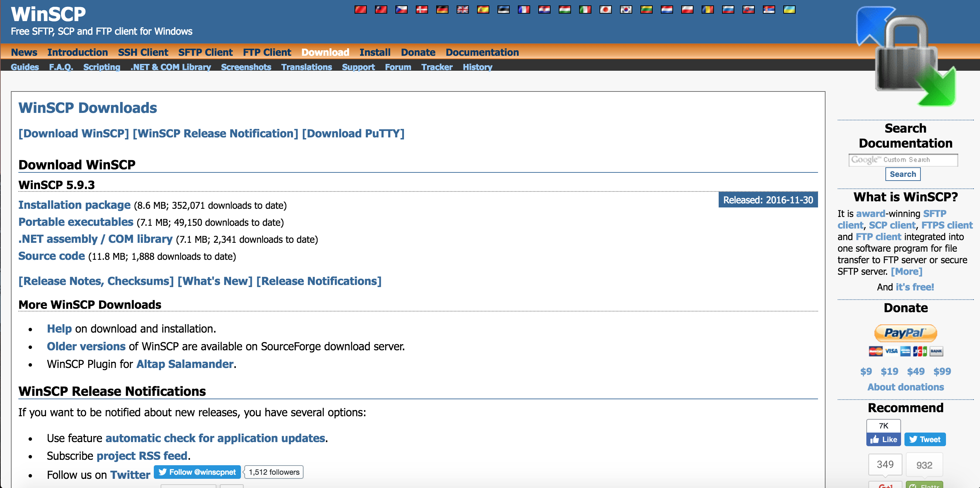
Task: Choose the $19 donation amount
Action: tap(889, 371)
